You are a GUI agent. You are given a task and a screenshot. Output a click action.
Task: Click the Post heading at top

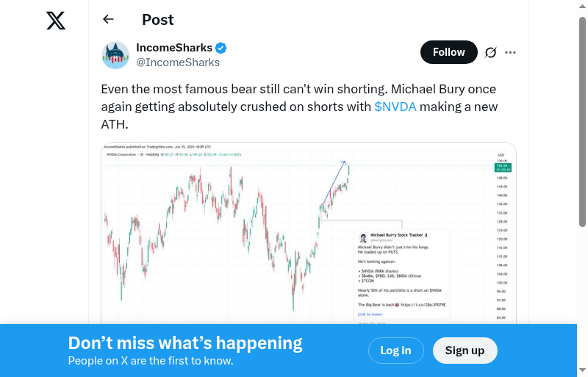pyautogui.click(x=158, y=20)
